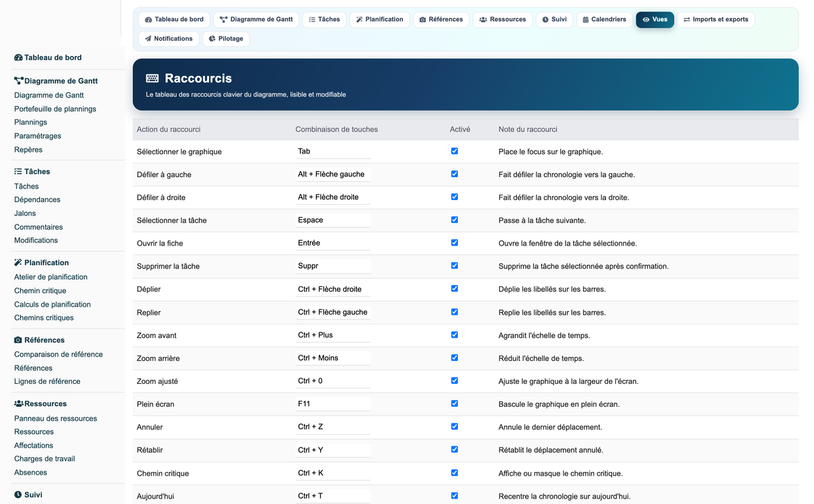814x504 pixels.
Task: Open the Tableau de bord tab
Action: 174,20
